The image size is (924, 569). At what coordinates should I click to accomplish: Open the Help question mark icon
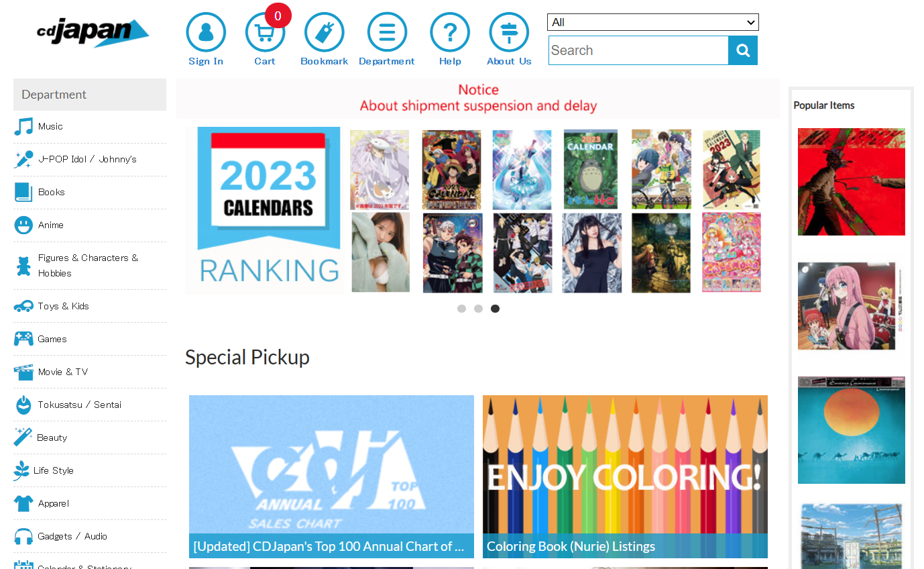point(450,32)
